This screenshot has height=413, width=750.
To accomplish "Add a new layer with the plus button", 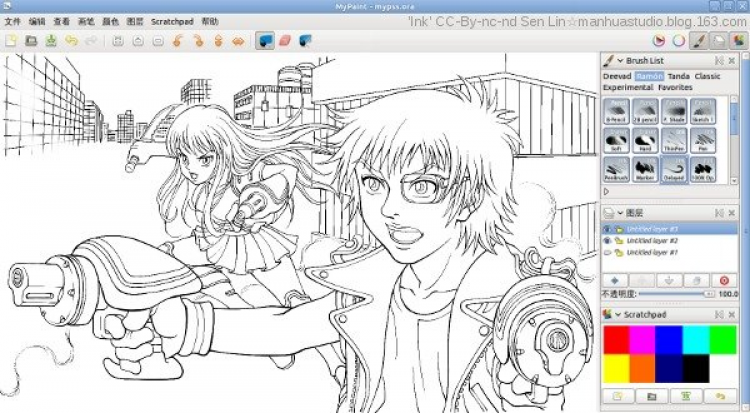I will tap(615, 280).
